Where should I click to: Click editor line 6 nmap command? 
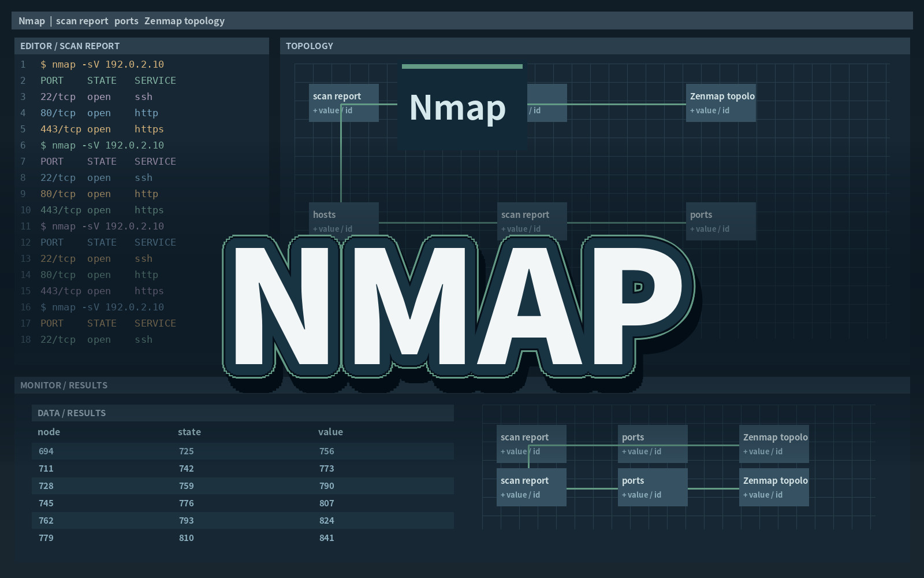[x=102, y=145]
